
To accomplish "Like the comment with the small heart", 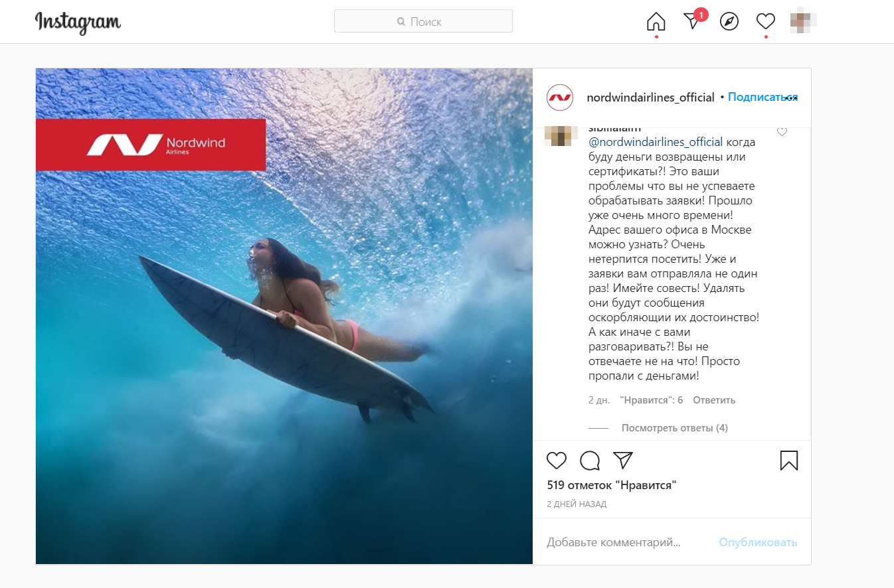I will [782, 131].
